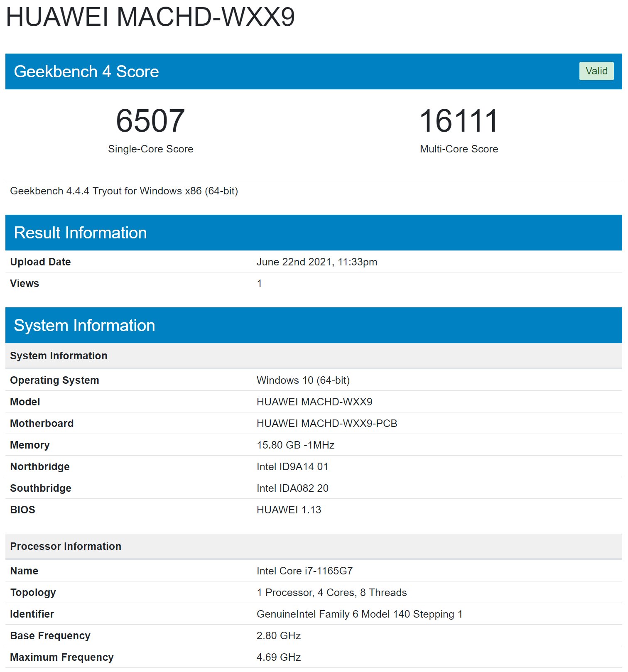628x672 pixels.
Task: Click the HUAWEI MACHD-WXX9 page title heading
Action: point(150,17)
